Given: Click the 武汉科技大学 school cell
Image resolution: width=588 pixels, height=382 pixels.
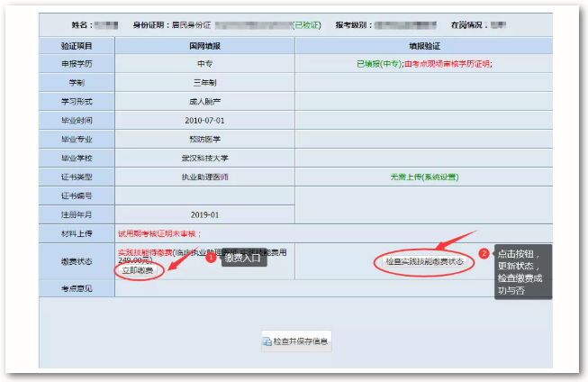Looking at the screenshot, I should [x=204, y=159].
